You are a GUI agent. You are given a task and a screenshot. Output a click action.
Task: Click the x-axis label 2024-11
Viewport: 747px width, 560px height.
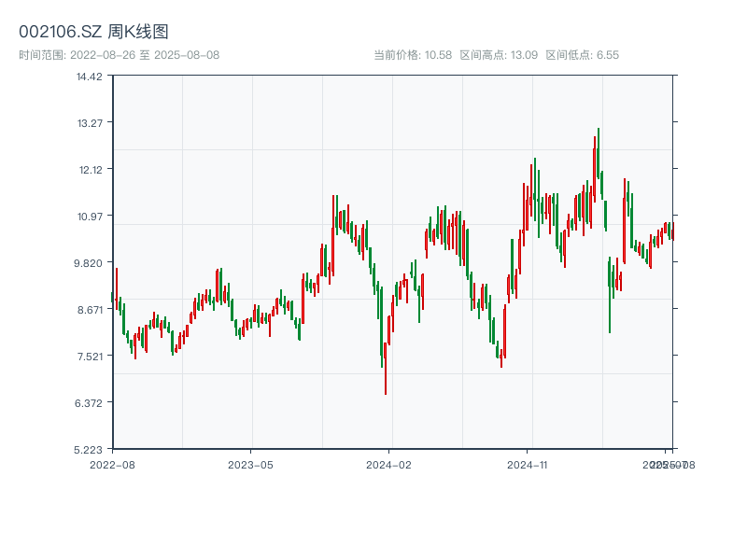528,465
